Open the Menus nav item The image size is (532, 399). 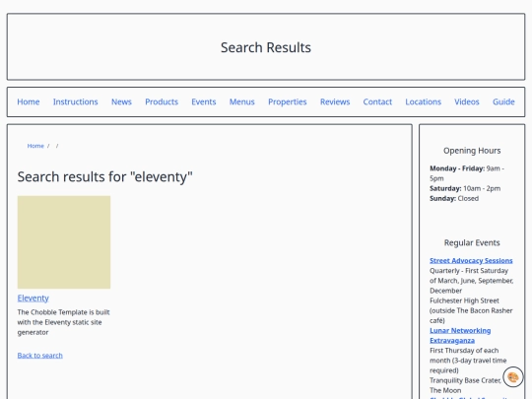click(x=242, y=101)
